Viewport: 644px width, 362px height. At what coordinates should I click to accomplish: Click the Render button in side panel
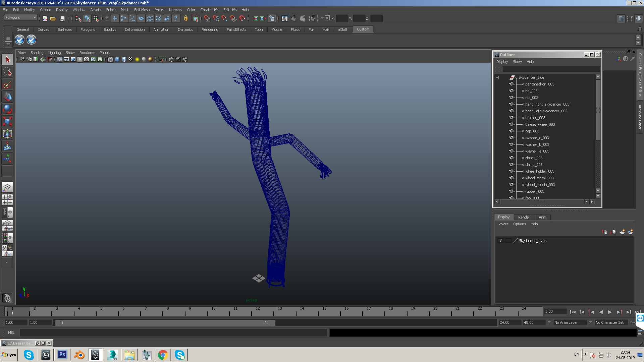point(524,217)
